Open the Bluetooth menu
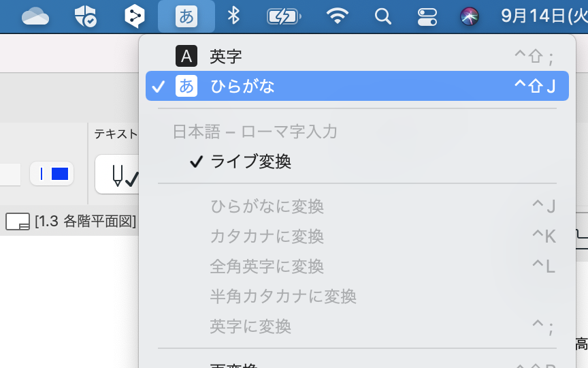588x368 pixels. click(233, 16)
